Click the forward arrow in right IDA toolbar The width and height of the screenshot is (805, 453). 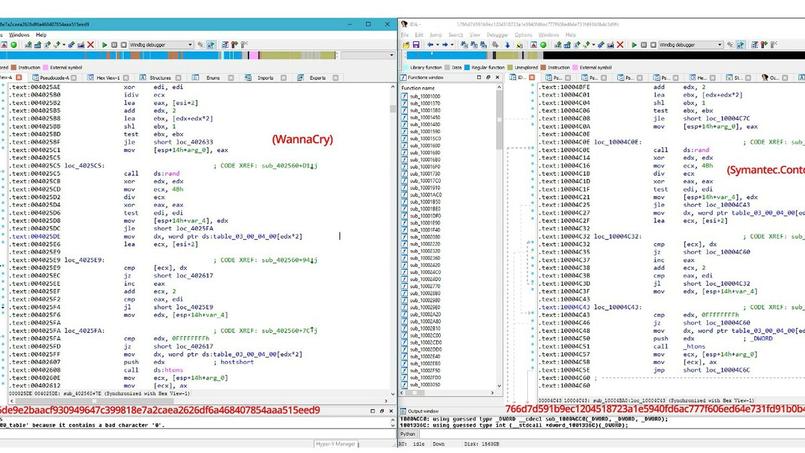click(x=445, y=45)
